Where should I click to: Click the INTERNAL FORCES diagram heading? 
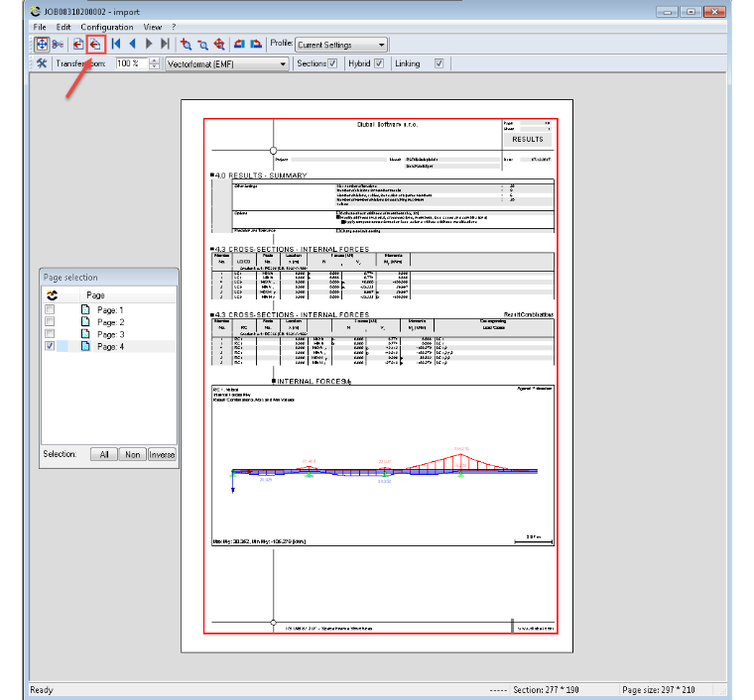pyautogui.click(x=314, y=381)
